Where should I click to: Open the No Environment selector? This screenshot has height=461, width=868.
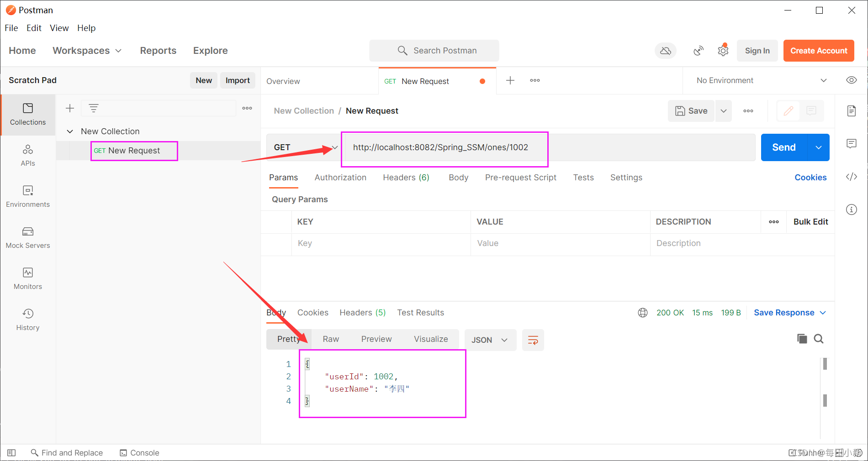point(762,80)
